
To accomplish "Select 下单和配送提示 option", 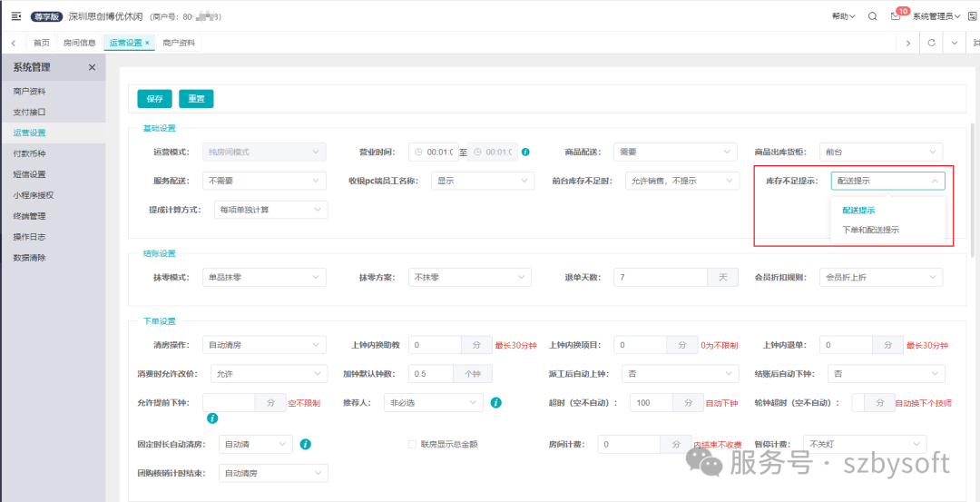I will click(871, 230).
